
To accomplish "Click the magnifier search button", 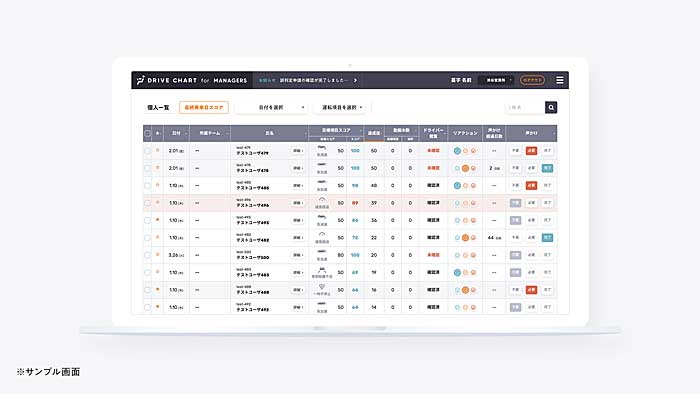I will (x=551, y=108).
